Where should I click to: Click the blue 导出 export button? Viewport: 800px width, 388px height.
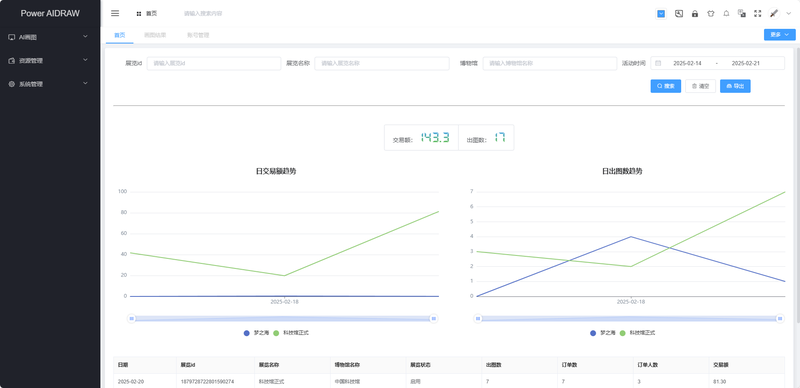735,86
